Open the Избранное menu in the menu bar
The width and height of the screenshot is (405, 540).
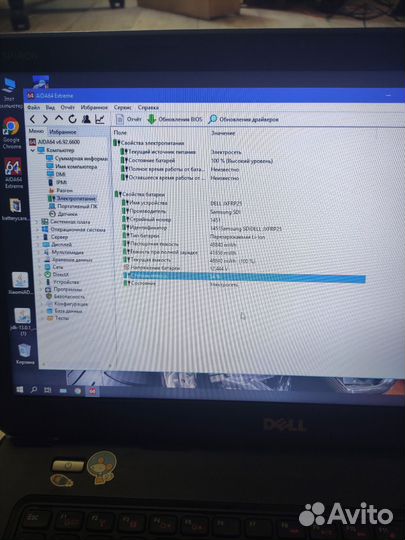(x=94, y=107)
